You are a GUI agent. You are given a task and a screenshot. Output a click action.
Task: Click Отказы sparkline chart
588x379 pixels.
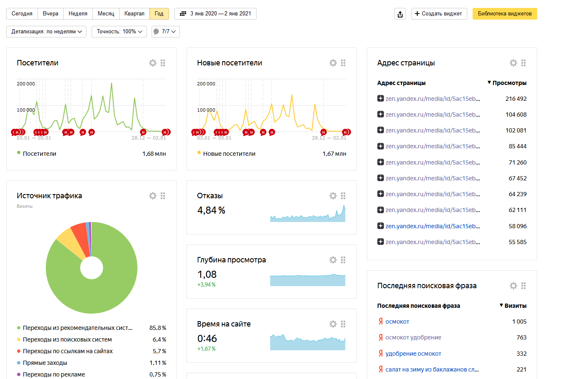click(x=308, y=213)
